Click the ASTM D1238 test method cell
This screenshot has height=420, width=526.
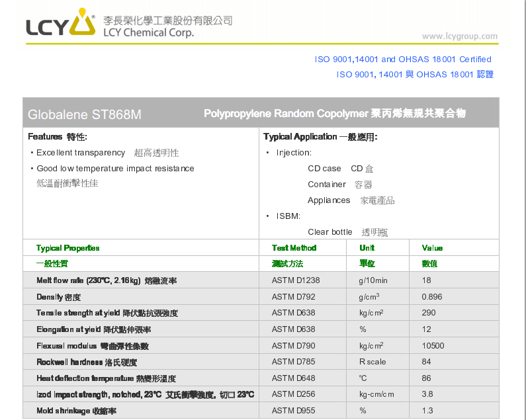pos(296,280)
